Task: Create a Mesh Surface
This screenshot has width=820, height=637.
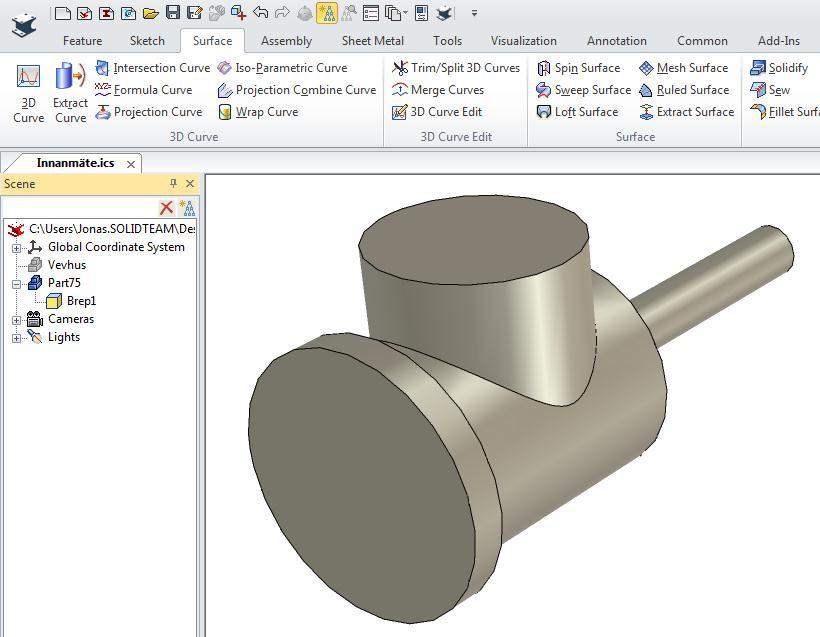Action: (x=684, y=68)
